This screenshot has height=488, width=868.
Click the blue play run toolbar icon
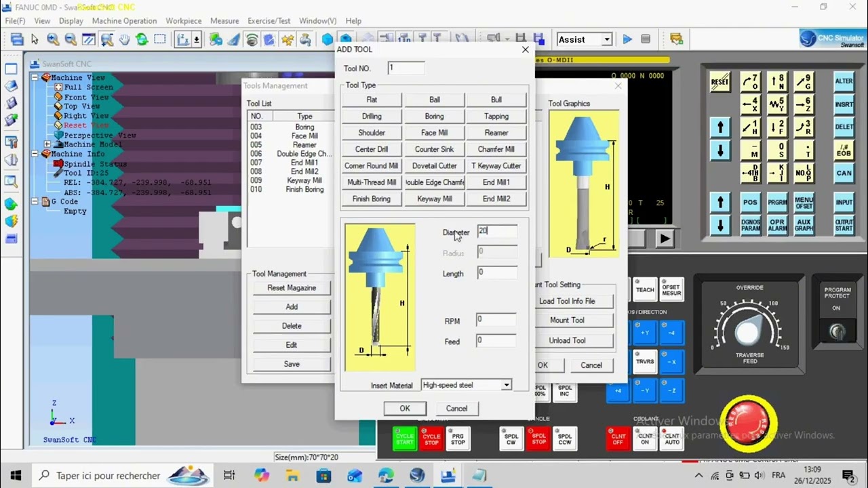coord(627,39)
